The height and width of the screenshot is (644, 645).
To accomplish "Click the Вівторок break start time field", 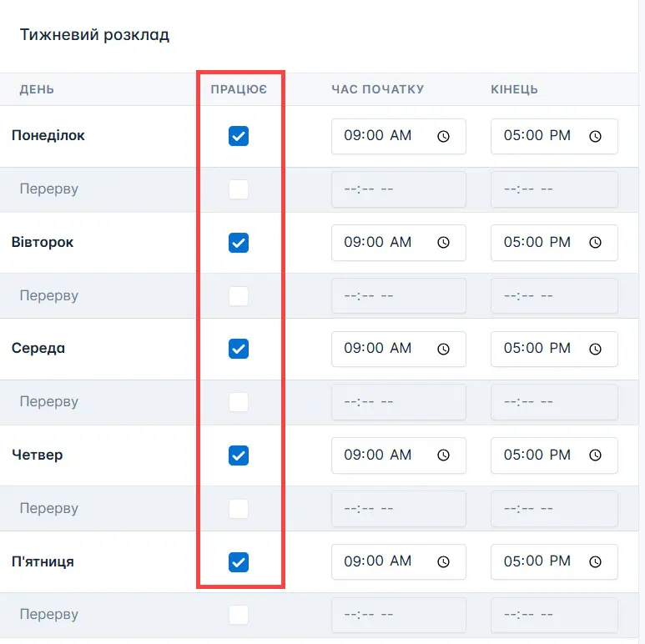I will click(x=399, y=296).
